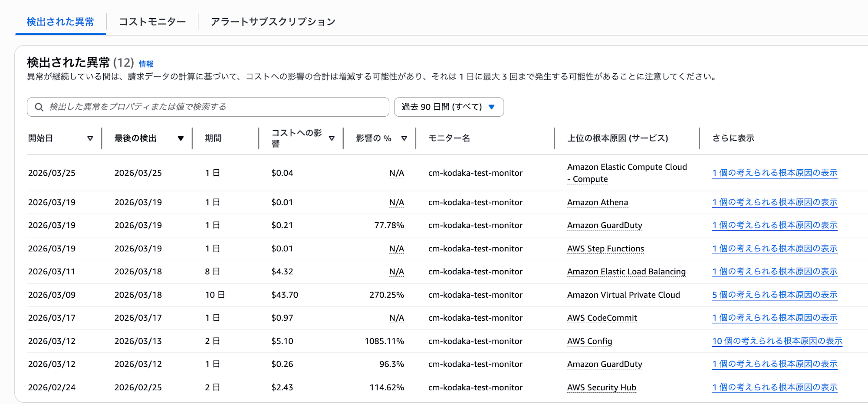
Task: Sort the table by 最後の検出 column
Action: click(181, 138)
